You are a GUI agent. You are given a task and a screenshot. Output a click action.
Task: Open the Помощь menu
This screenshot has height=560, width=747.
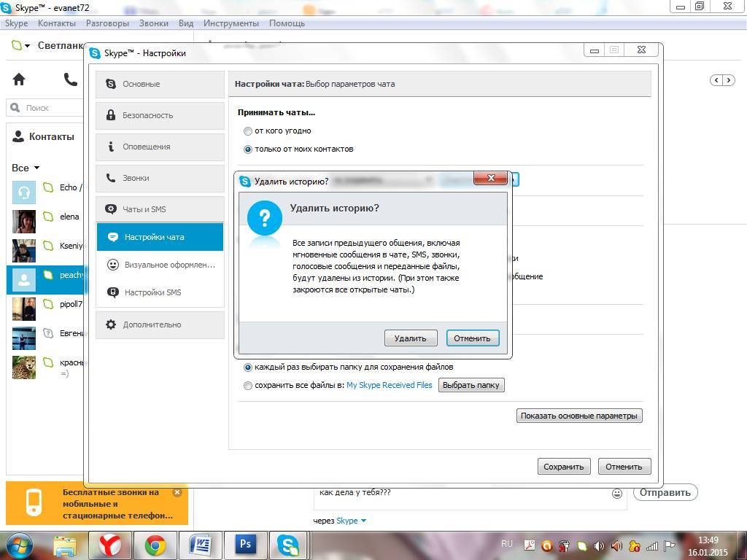pyautogui.click(x=287, y=23)
